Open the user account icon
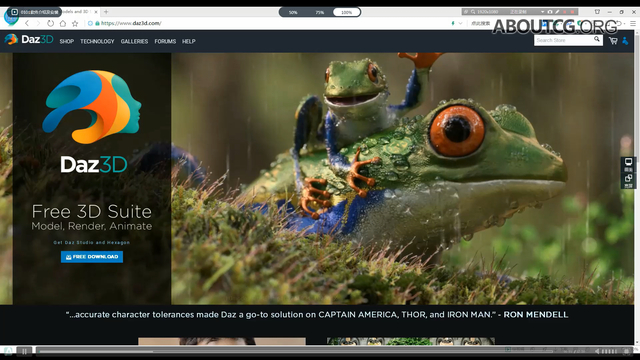 tap(625, 41)
